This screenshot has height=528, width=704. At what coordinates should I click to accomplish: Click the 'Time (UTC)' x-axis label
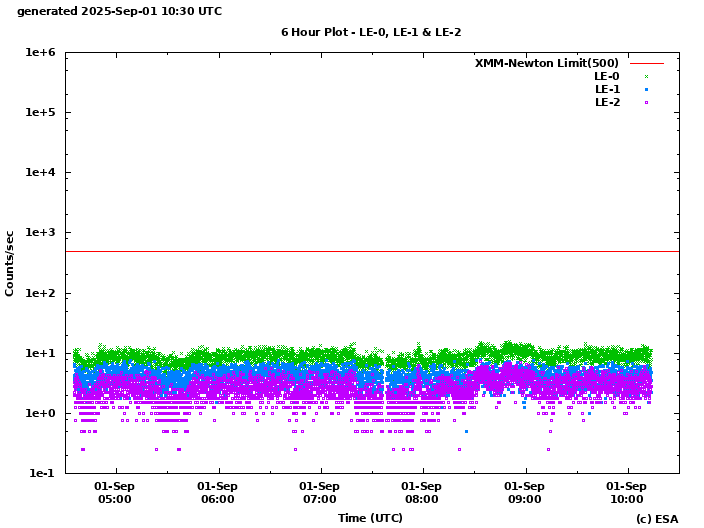370,518
